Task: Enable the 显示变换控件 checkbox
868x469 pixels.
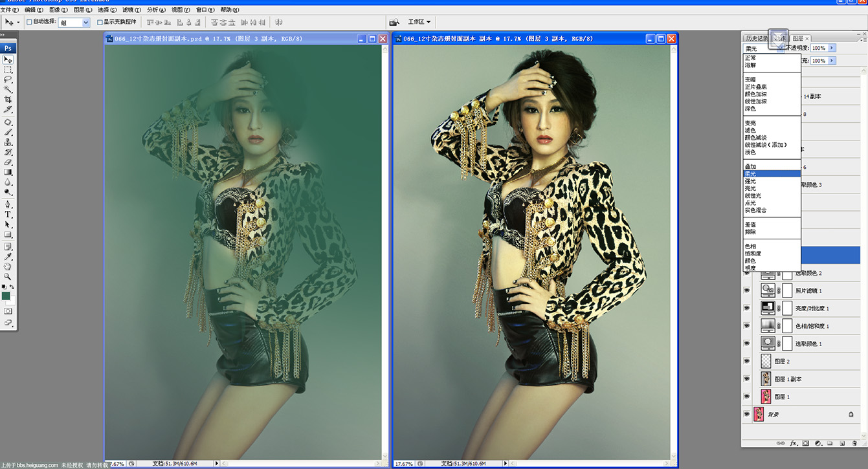Action: tap(100, 22)
